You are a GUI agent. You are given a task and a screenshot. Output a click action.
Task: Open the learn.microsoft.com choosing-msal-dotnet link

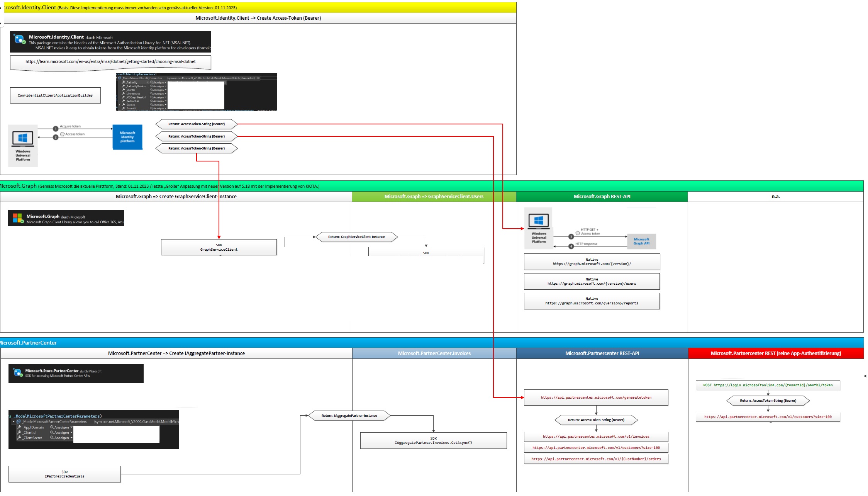tap(110, 62)
